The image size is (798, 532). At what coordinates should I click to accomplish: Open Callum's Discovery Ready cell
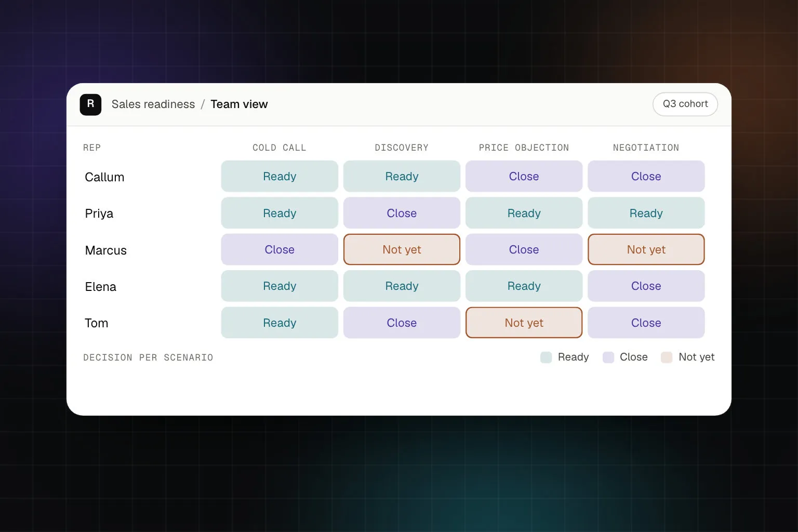point(402,176)
